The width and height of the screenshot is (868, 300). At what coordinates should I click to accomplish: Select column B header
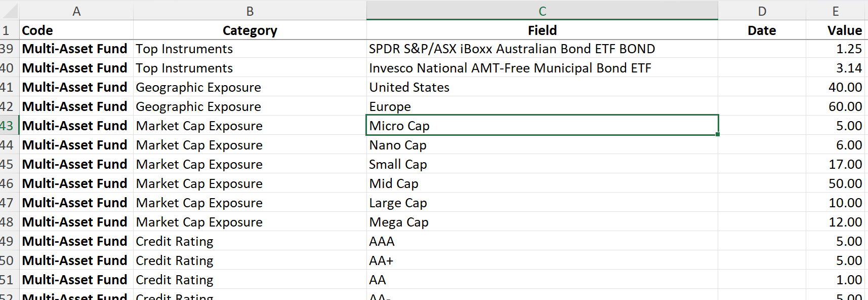tap(250, 11)
